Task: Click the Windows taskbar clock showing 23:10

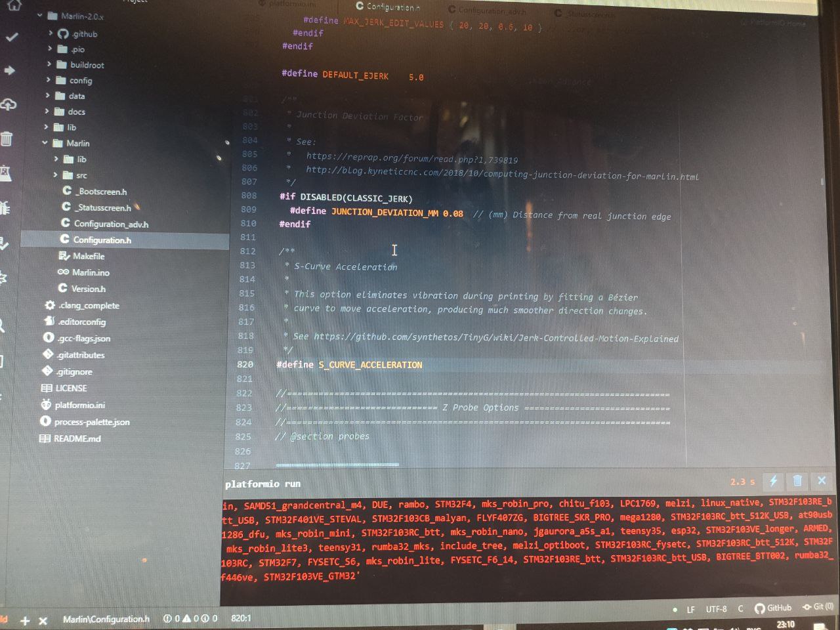Action: click(x=786, y=624)
